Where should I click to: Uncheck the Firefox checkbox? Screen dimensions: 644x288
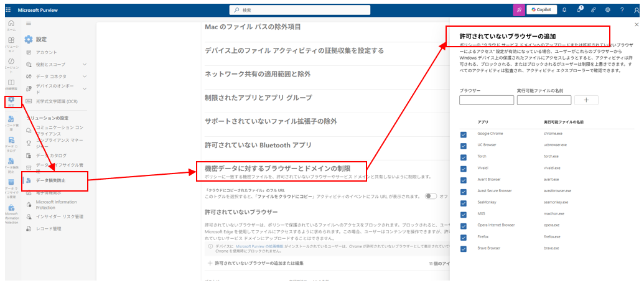click(464, 237)
